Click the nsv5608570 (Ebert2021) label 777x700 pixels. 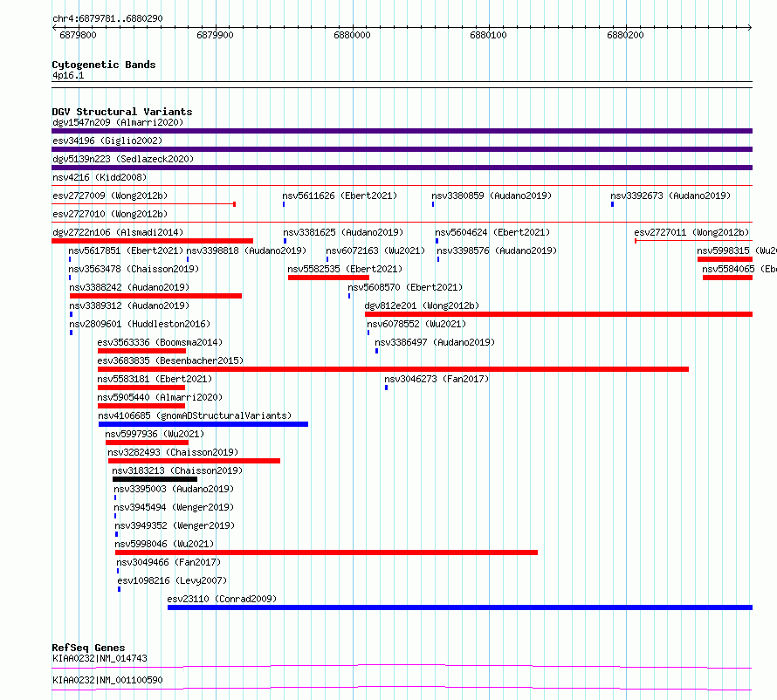(x=405, y=287)
